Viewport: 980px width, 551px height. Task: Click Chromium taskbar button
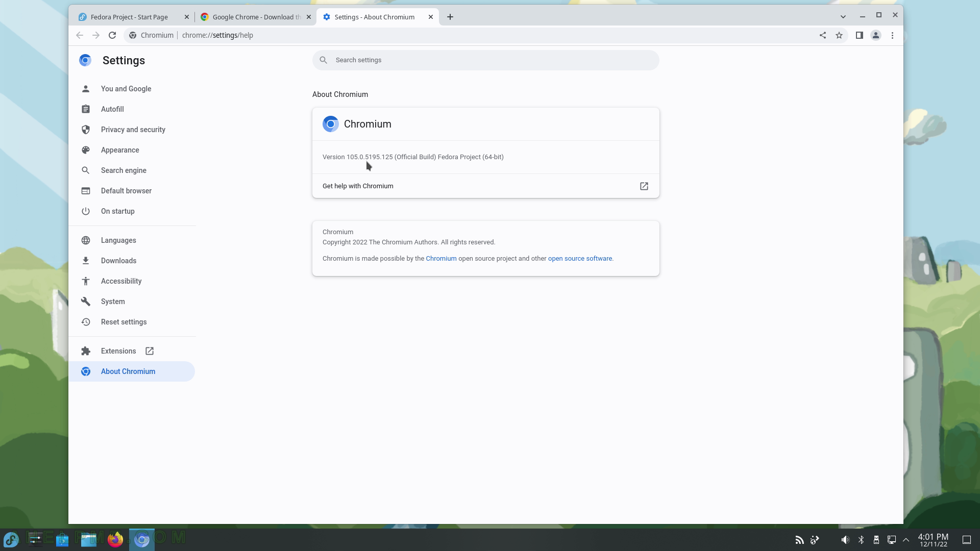click(x=142, y=539)
